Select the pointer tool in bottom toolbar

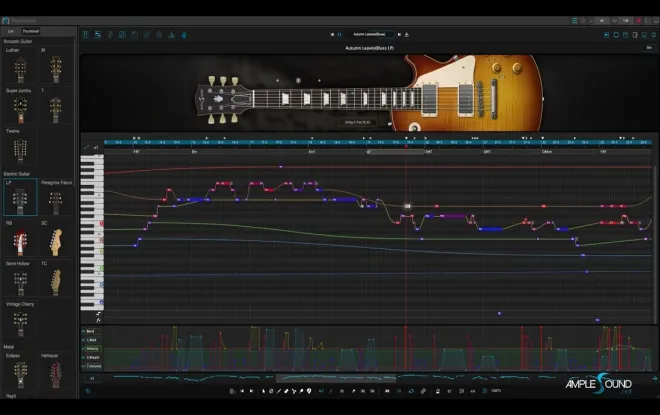[263, 391]
